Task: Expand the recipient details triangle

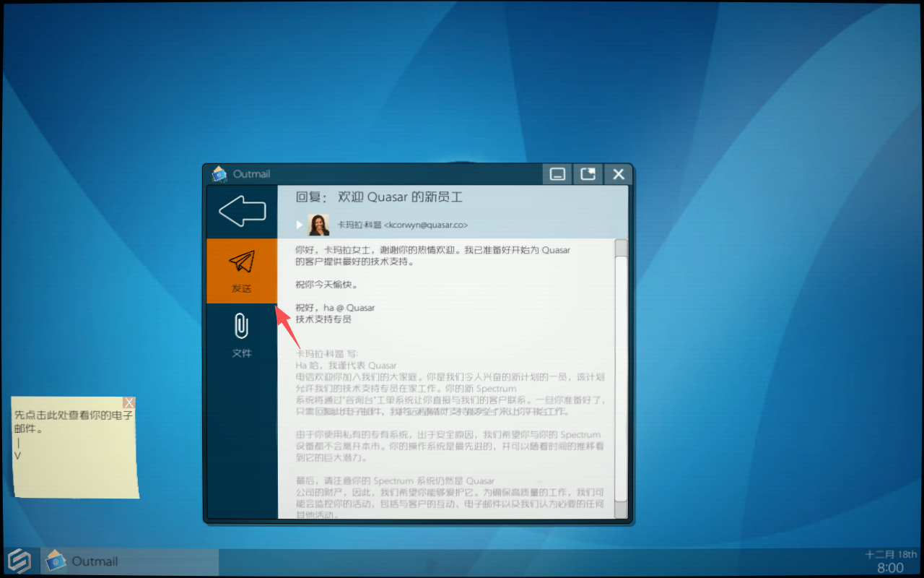Action: (x=300, y=225)
